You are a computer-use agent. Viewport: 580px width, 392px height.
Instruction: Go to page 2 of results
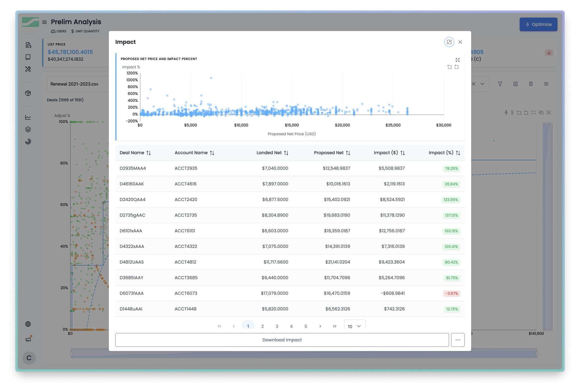[x=262, y=326]
